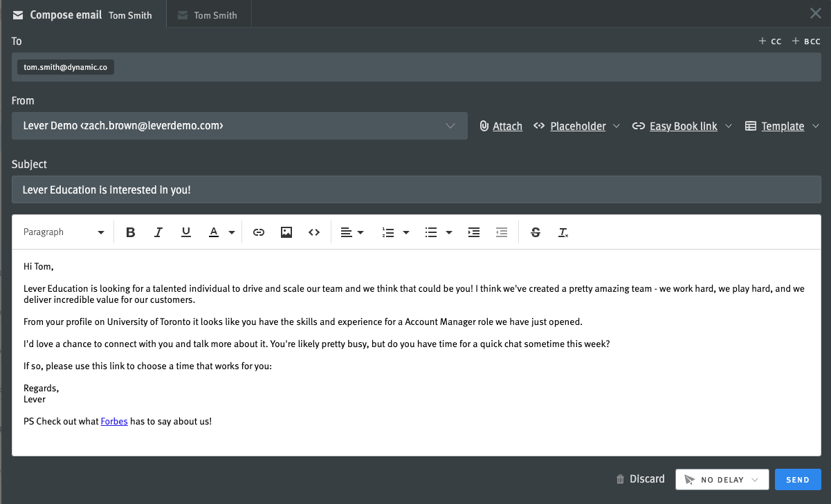Underline selected text in editor
The image size is (831, 504).
pyautogui.click(x=185, y=232)
